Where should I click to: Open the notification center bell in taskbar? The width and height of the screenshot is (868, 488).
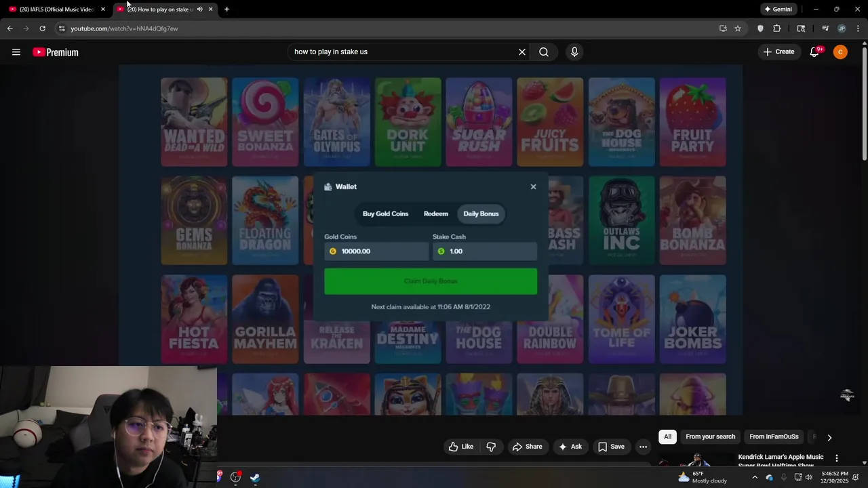click(856, 477)
